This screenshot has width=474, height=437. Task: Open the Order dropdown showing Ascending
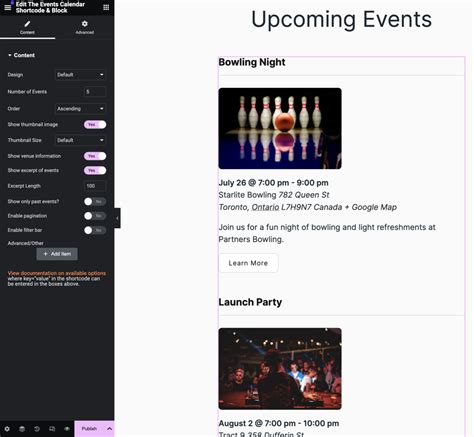80,109
